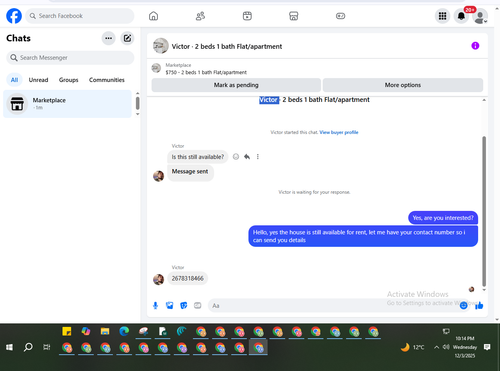Choose a GIF from composer

coord(198,305)
